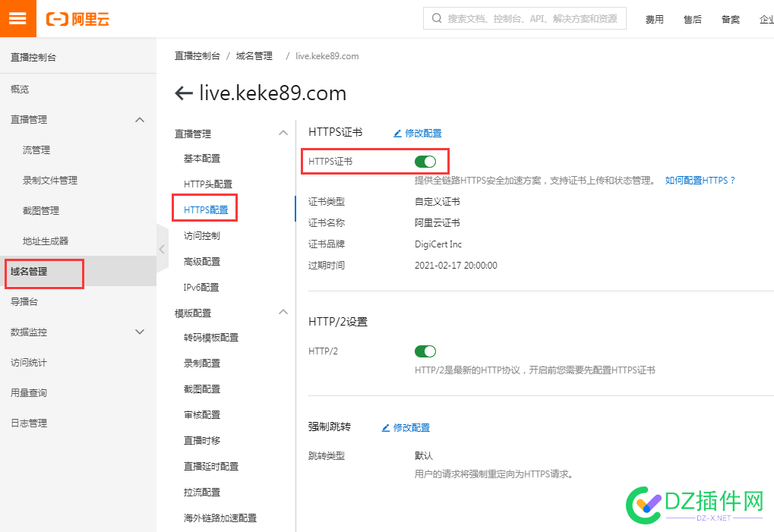The height and width of the screenshot is (532, 774).
Task: Click the Aliyun logo
Action: click(x=77, y=19)
